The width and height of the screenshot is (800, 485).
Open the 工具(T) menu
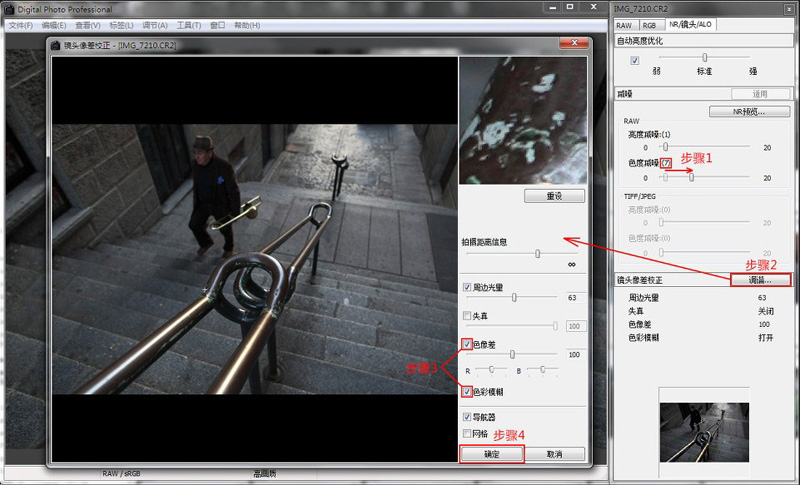189,25
